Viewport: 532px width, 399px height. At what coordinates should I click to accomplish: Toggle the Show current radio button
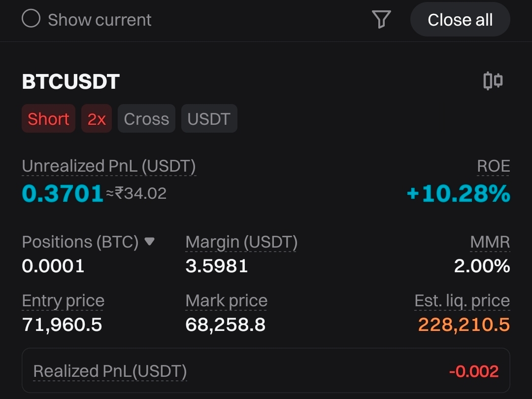31,19
